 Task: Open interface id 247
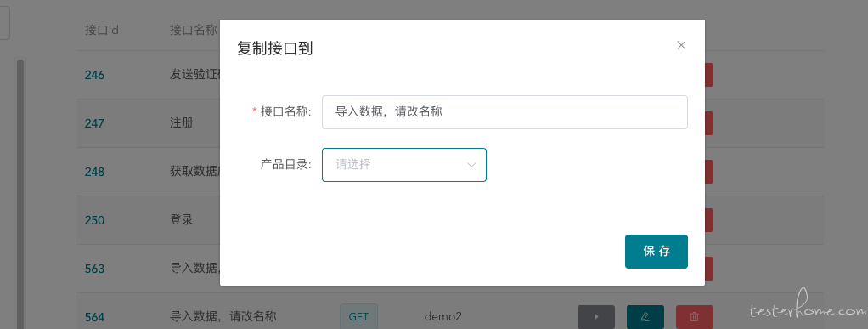[x=94, y=123]
